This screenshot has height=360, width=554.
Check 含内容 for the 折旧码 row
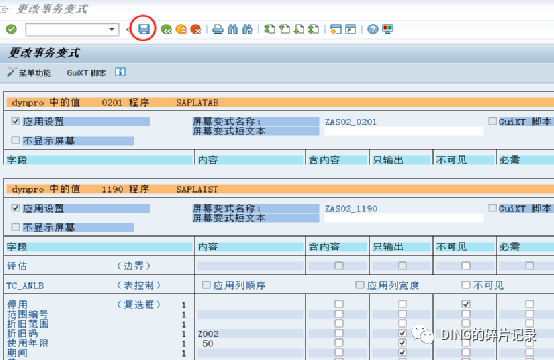coord(339,333)
